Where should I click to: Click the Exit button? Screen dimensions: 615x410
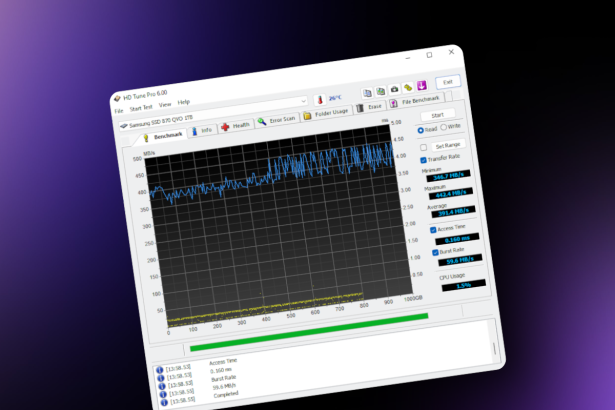click(x=448, y=82)
